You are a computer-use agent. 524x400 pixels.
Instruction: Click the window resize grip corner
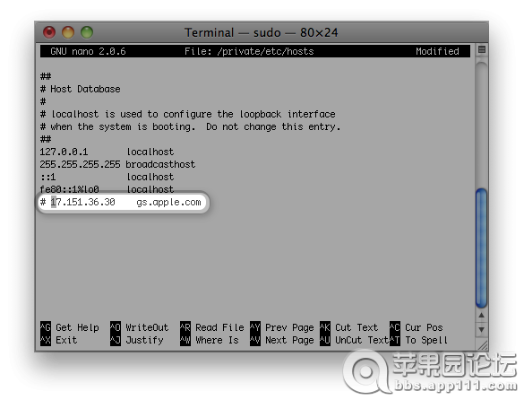(482, 345)
